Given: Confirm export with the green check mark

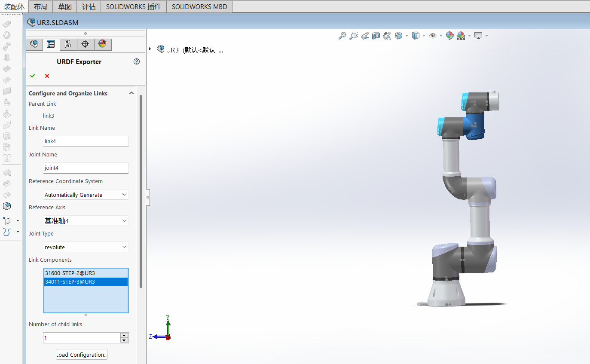Looking at the screenshot, I should pos(33,76).
